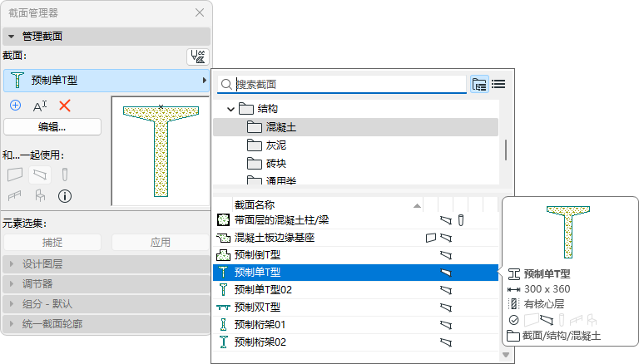Toggle use with Wall icon
The width and height of the screenshot is (639, 364).
15,175
